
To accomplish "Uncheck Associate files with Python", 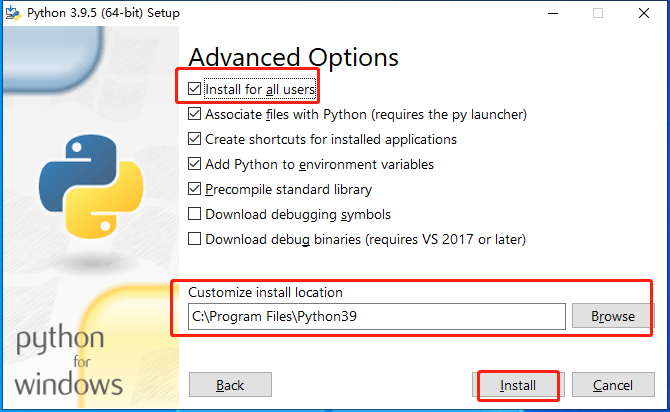I will (195, 115).
